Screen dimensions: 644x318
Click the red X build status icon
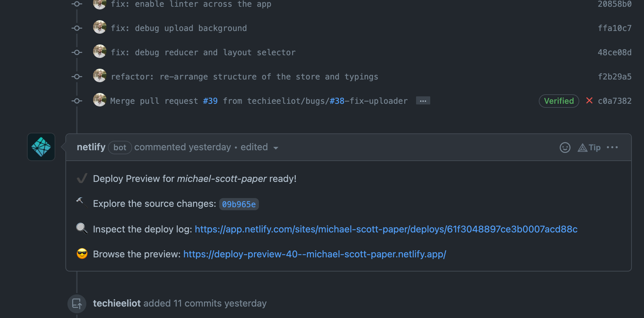(x=589, y=101)
